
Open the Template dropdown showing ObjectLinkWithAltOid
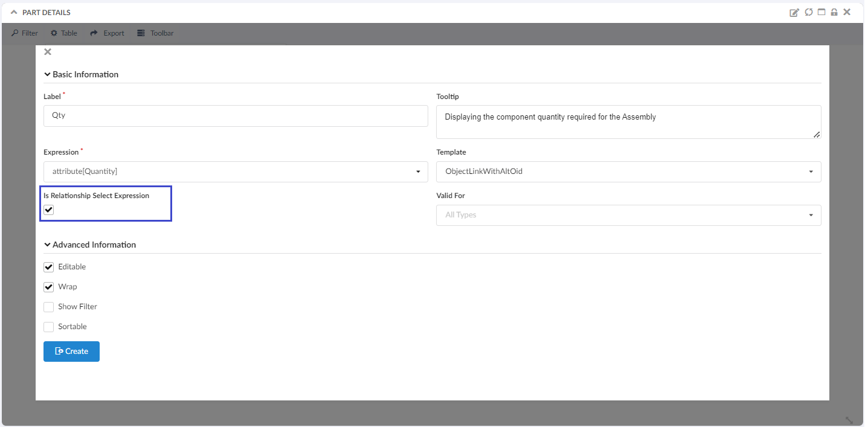tap(628, 172)
